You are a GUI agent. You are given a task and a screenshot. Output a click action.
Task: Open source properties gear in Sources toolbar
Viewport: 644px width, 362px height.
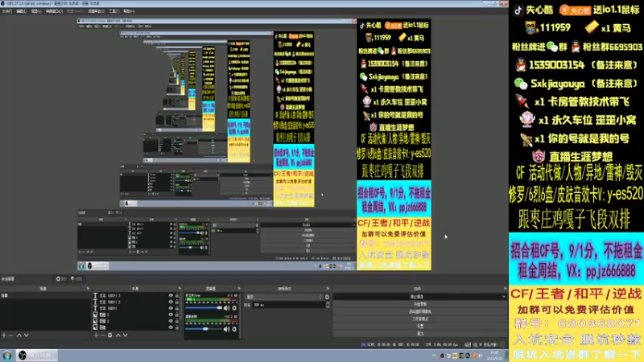point(109,335)
